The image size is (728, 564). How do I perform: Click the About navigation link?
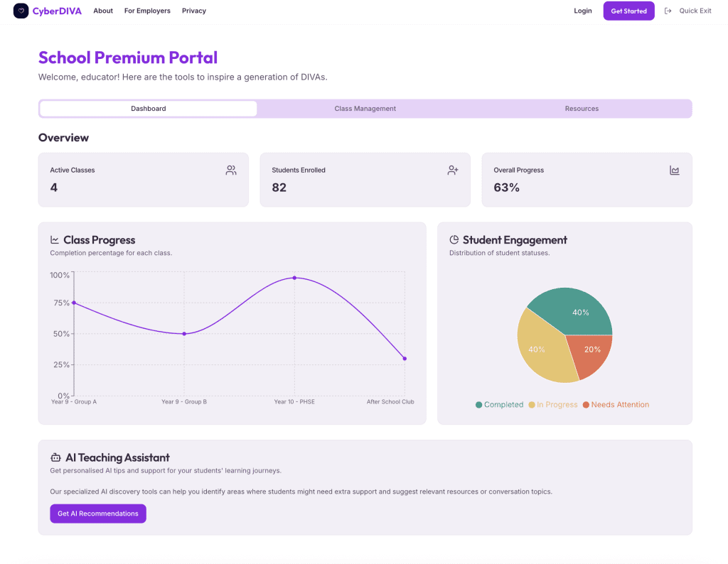click(103, 11)
